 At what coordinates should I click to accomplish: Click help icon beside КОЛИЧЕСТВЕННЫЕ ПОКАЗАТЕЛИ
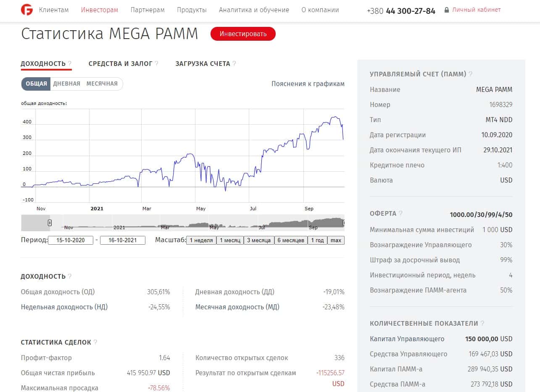click(x=482, y=324)
